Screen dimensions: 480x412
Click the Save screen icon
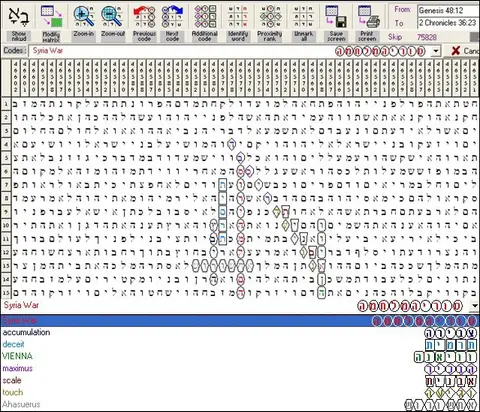pyautogui.click(x=336, y=16)
